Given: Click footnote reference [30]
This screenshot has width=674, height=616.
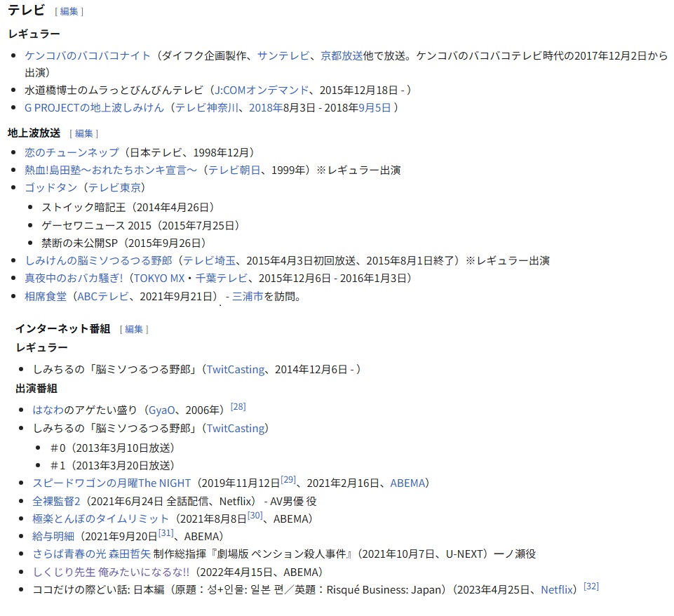Looking at the screenshot, I should coord(255,516).
